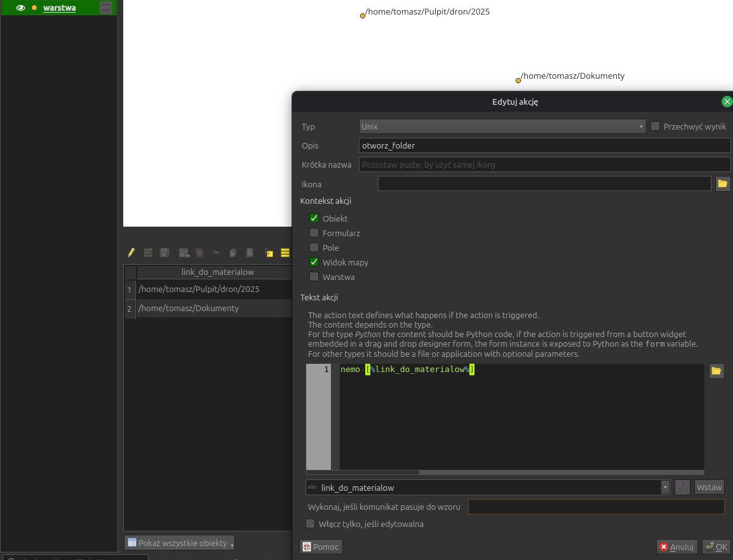This screenshot has height=560, width=733.
Task: Click the multi-edit mode icon in table toolbar
Action: tap(148, 253)
